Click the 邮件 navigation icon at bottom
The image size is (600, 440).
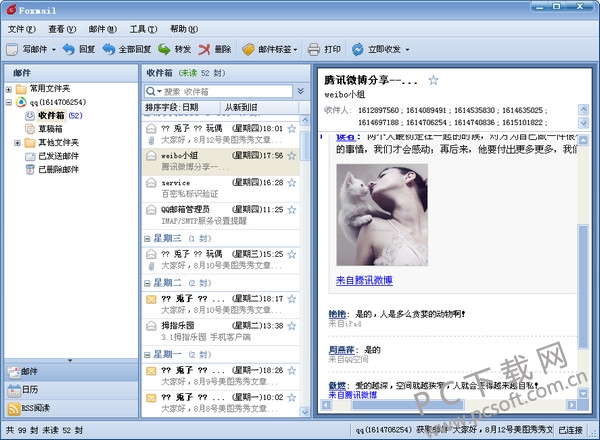(14, 372)
